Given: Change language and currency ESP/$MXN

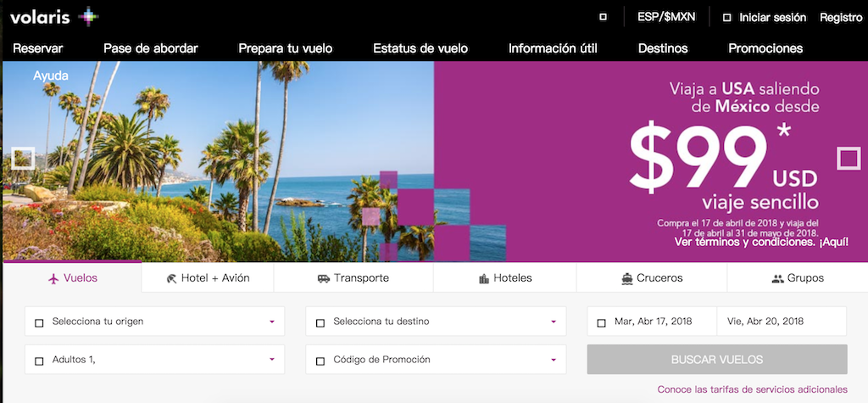Looking at the screenshot, I should (666, 17).
